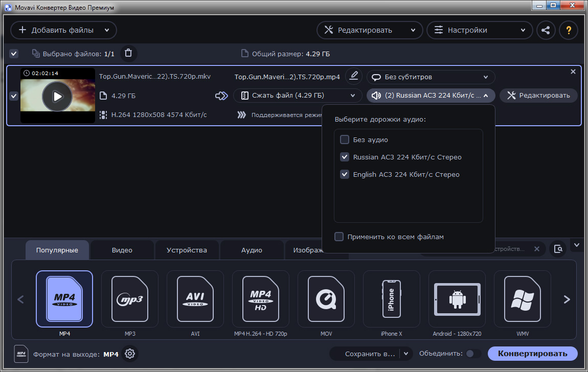This screenshot has width=588, height=372.
Task: Collapse format panel with chevron icon
Action: point(577,245)
